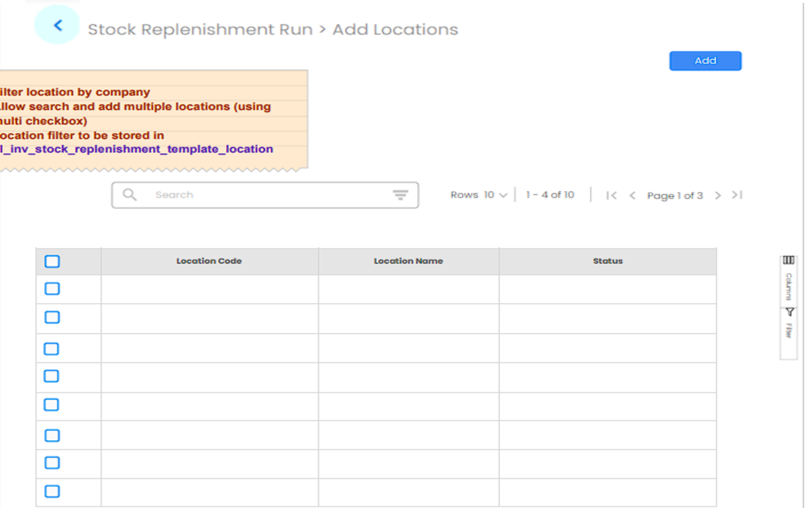Open the Rows per page dropdown
Viewport: 812px width, 508px height.
[x=495, y=195]
